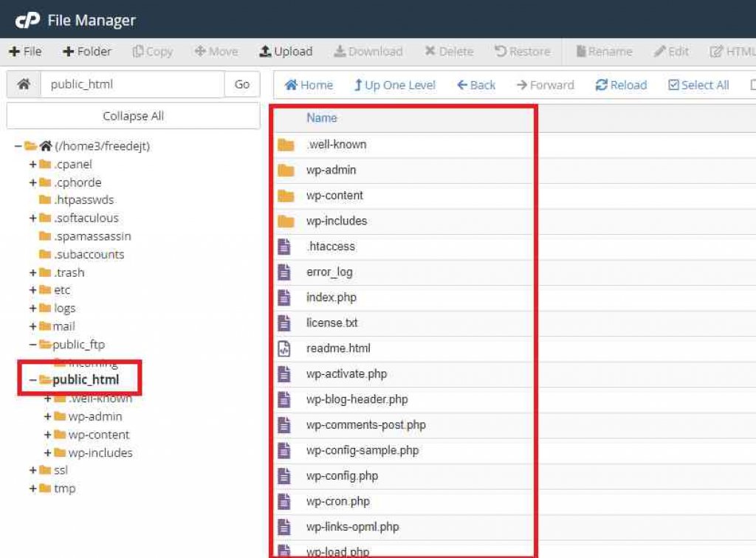The width and height of the screenshot is (756, 558).
Task: Open the Rename toolbar function
Action: tap(604, 52)
